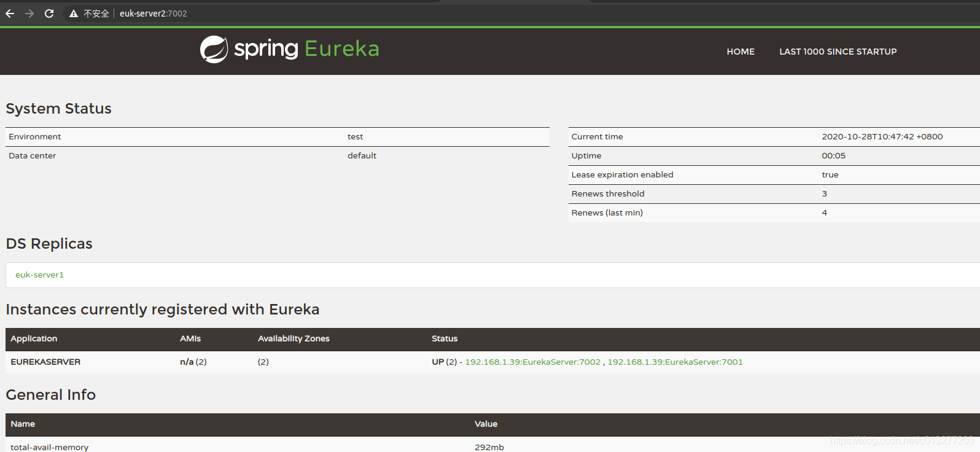Click the total-avail-memory row name

click(49, 447)
